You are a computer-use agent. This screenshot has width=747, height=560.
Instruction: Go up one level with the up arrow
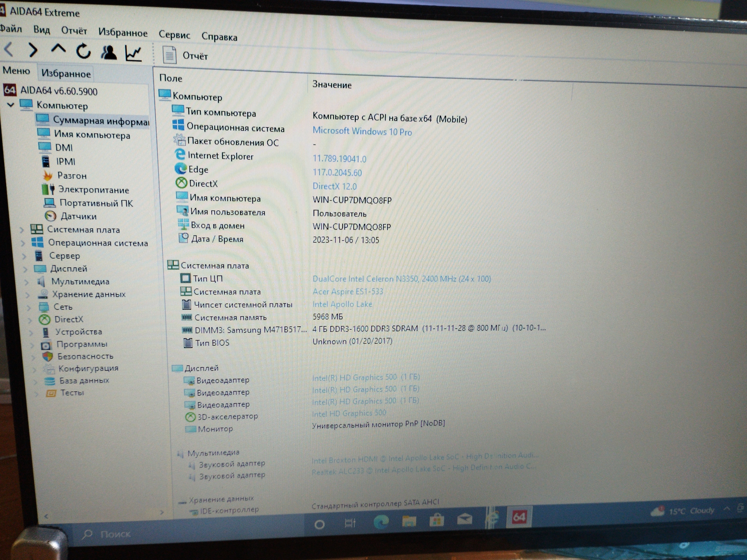[58, 49]
